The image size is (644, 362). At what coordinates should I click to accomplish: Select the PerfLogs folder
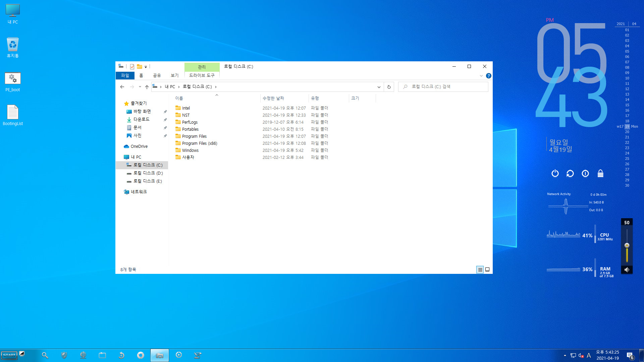[190, 122]
